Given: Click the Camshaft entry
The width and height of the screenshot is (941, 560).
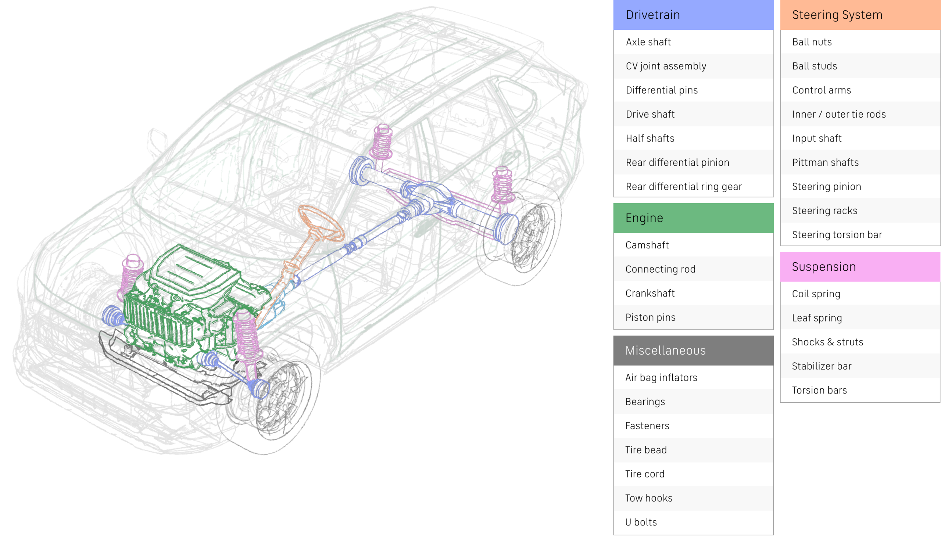Looking at the screenshot, I should click(x=693, y=245).
